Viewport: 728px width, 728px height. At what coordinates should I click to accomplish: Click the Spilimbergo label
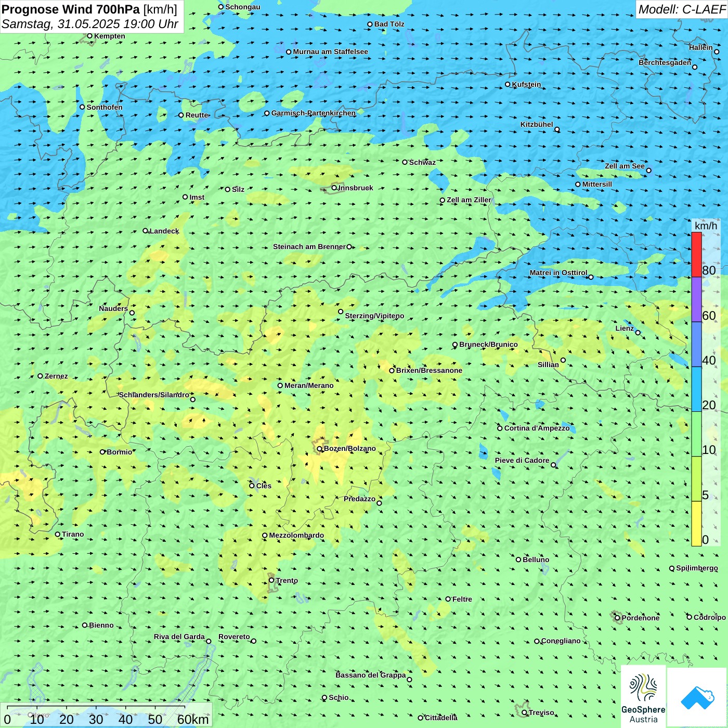tap(697, 568)
